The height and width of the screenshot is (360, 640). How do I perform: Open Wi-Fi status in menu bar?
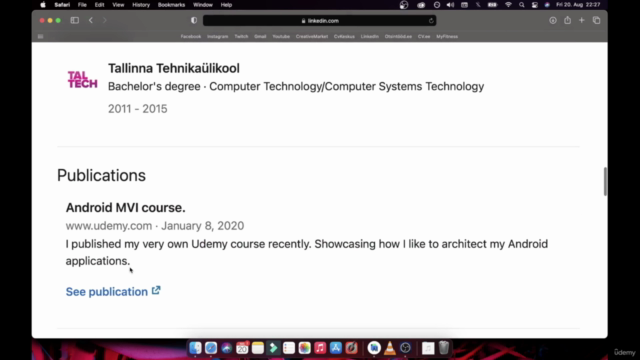coord(508,5)
